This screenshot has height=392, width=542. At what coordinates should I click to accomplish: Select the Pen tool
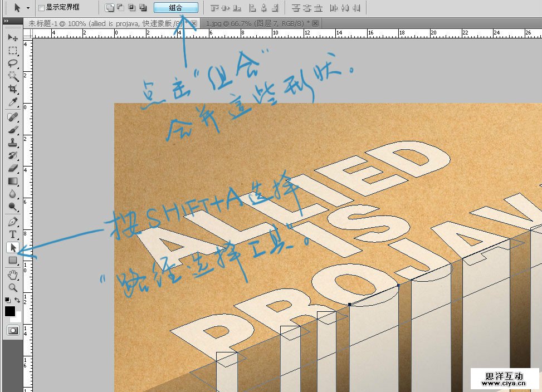(12, 221)
